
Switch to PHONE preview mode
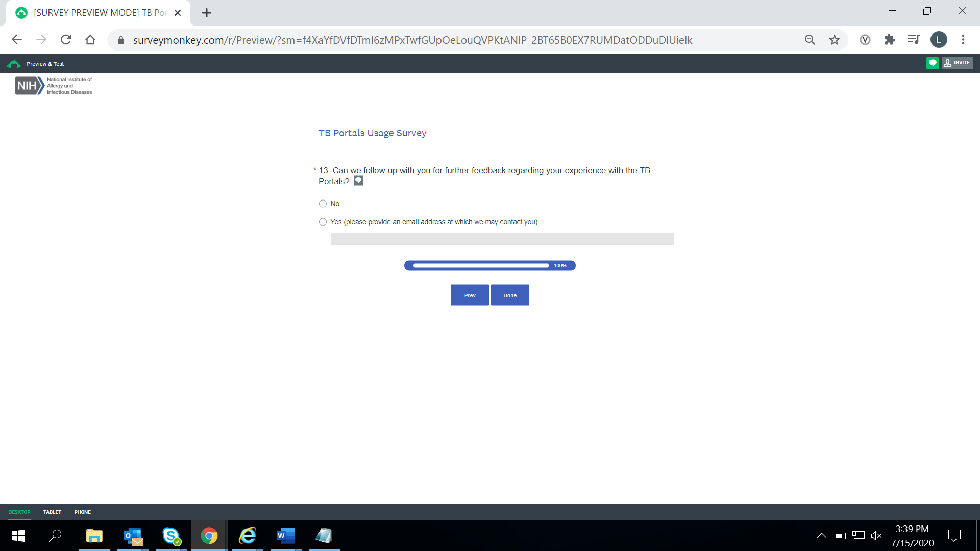pos(82,512)
